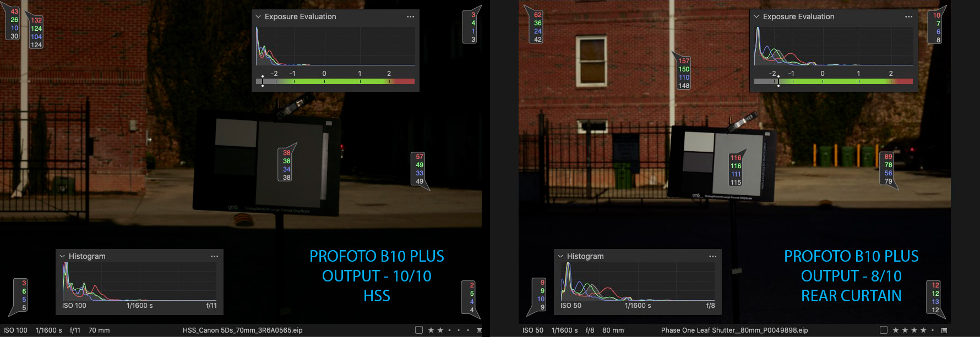This screenshot has height=337, width=980.
Task: Set three-star rating on HSS_Canon image
Action: tap(450, 330)
